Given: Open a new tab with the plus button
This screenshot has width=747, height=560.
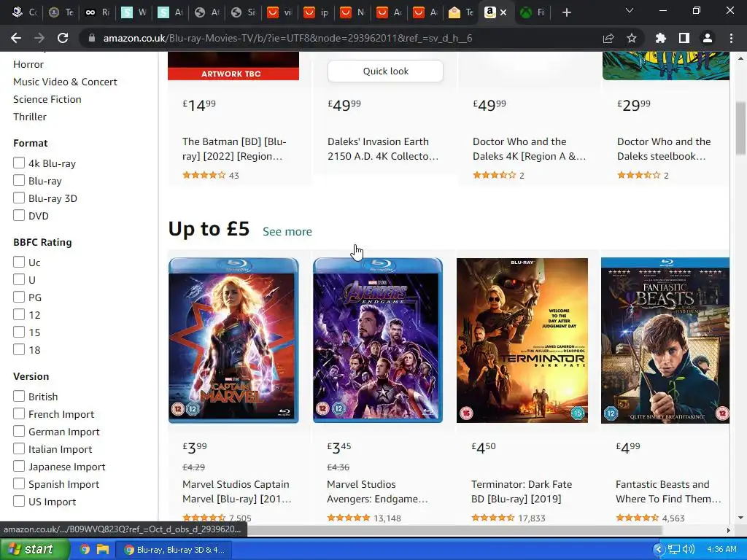Looking at the screenshot, I should tap(566, 12).
